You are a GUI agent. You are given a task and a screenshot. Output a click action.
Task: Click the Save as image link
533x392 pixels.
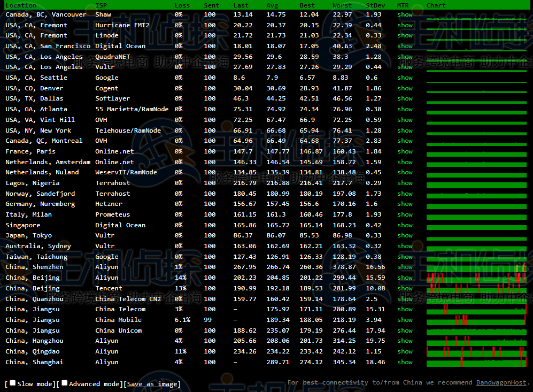[152, 384]
